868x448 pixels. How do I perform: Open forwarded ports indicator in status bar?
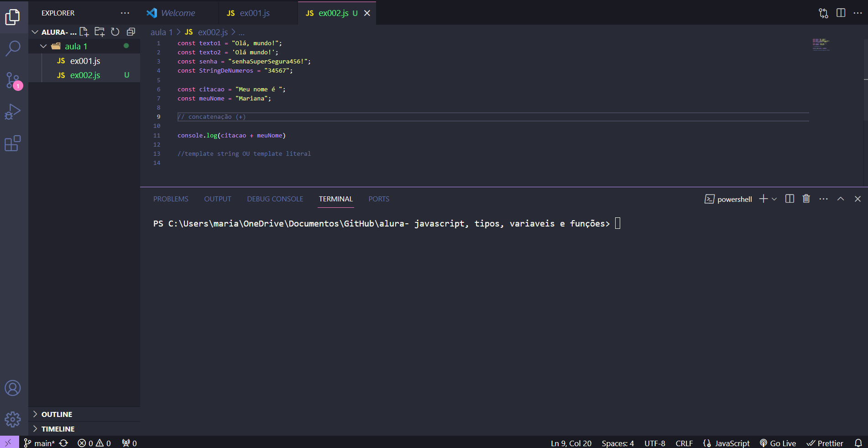click(130, 443)
